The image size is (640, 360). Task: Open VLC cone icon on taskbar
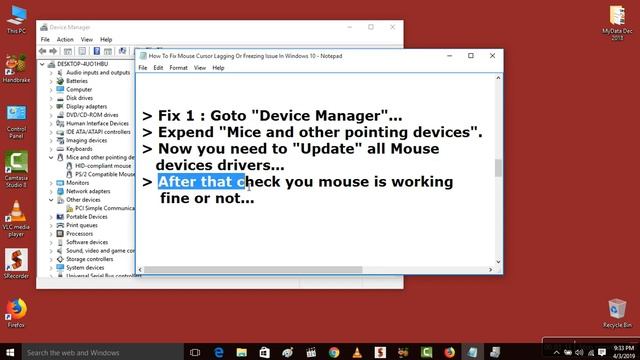click(x=357, y=352)
